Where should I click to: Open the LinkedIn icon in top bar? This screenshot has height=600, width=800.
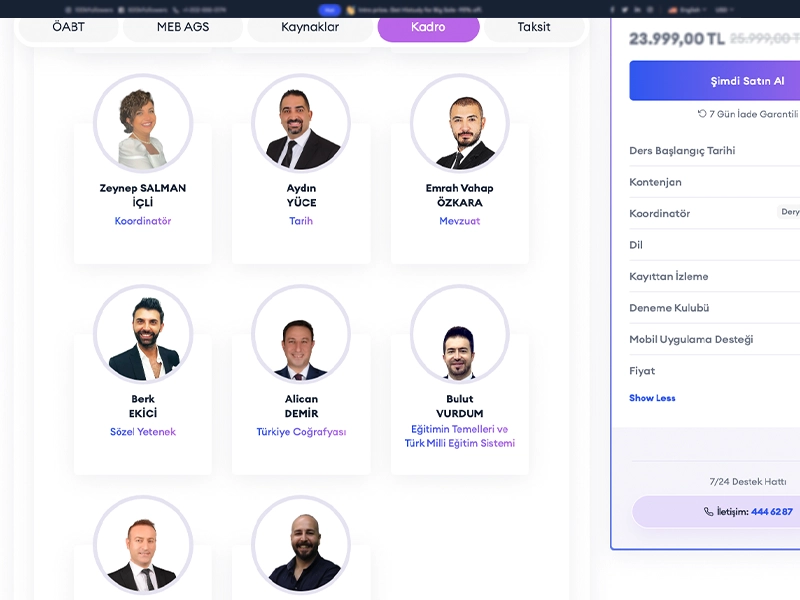[638, 10]
